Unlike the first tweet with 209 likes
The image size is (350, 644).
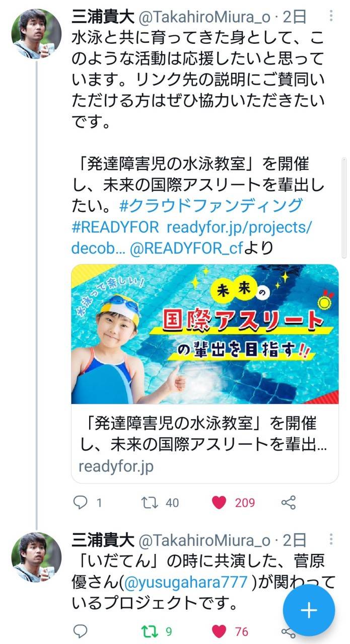(219, 502)
